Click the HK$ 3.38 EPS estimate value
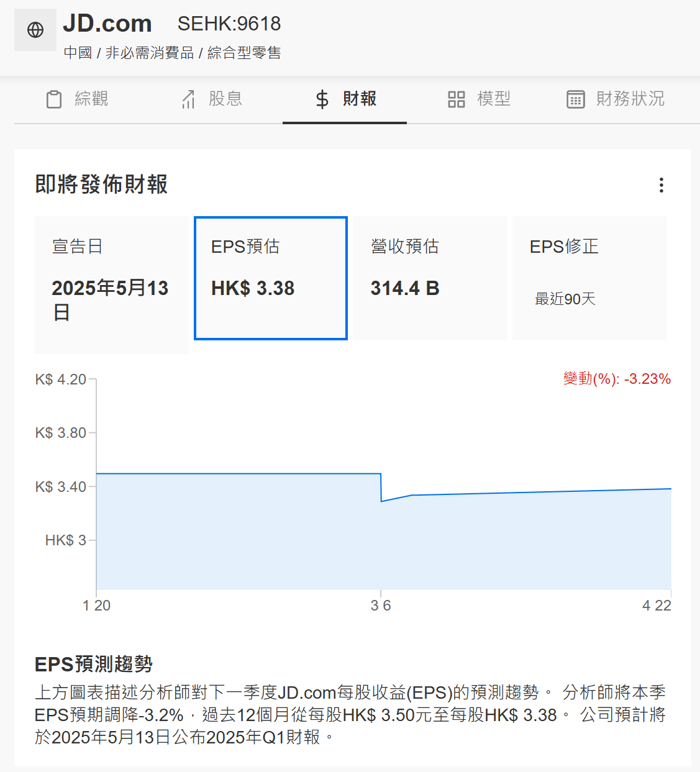The width and height of the screenshot is (700, 772). [253, 288]
